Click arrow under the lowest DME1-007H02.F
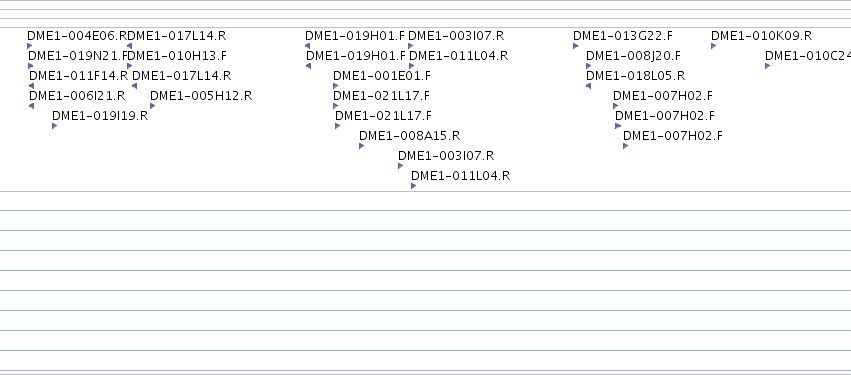851x375 pixels. tap(625, 146)
